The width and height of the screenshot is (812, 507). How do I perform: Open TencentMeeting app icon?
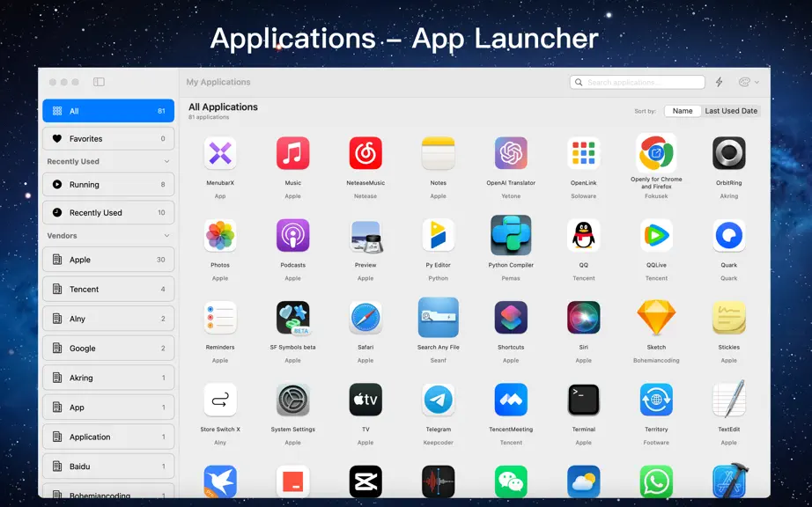[511, 400]
